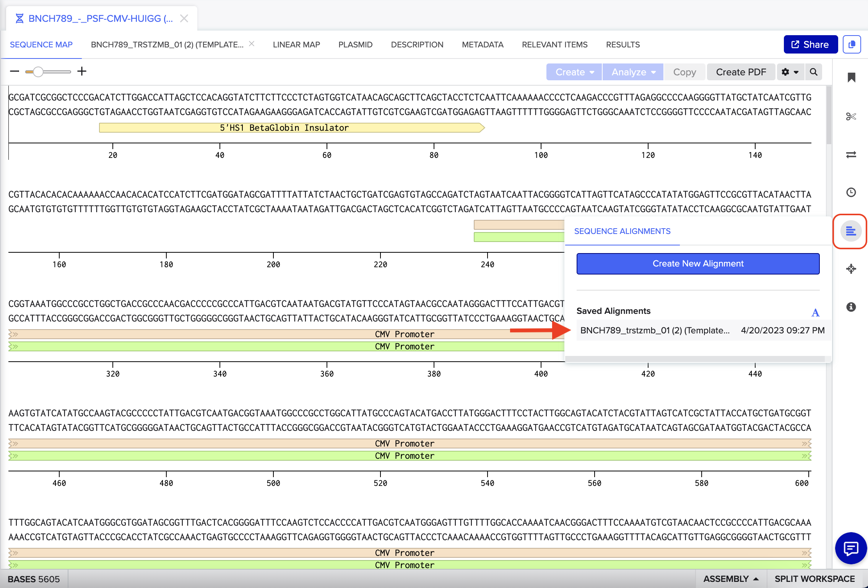Open the chat support bubble
The image size is (868, 588).
851,548
